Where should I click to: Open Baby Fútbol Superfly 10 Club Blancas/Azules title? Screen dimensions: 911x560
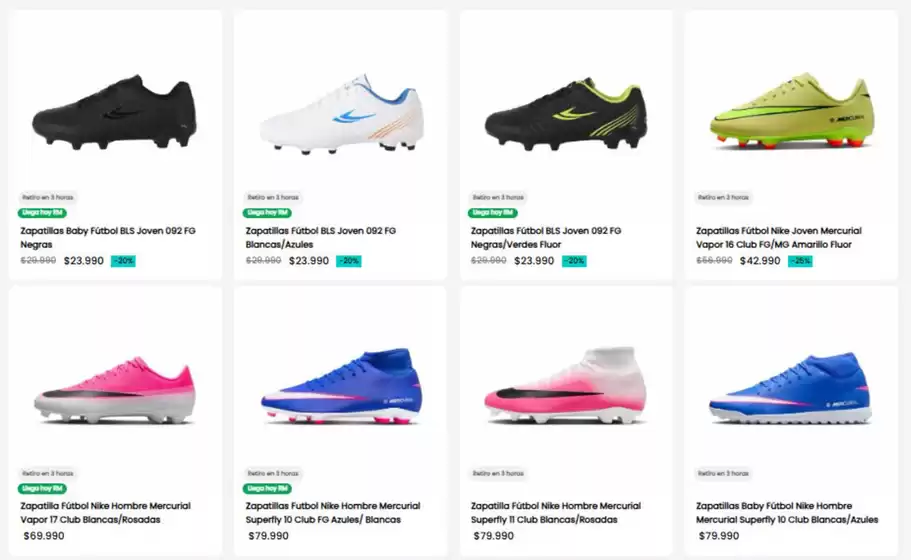pos(787,513)
